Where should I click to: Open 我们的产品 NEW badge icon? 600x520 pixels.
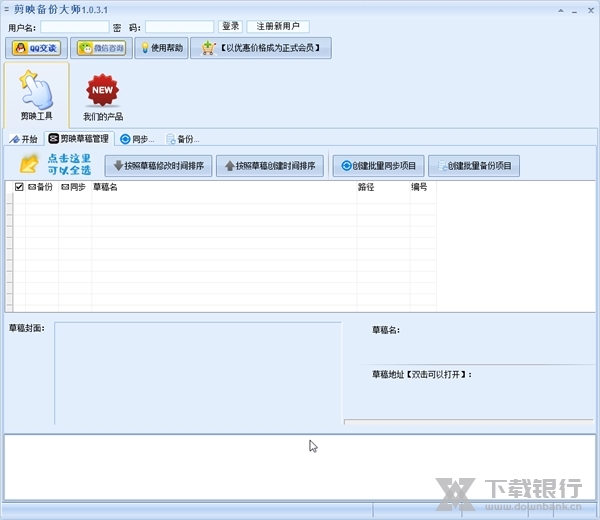coord(103,97)
